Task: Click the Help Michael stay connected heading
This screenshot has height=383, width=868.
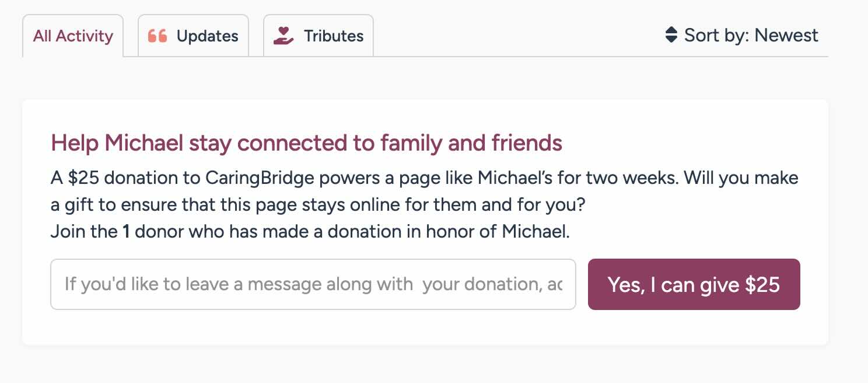Action: pyautogui.click(x=306, y=142)
